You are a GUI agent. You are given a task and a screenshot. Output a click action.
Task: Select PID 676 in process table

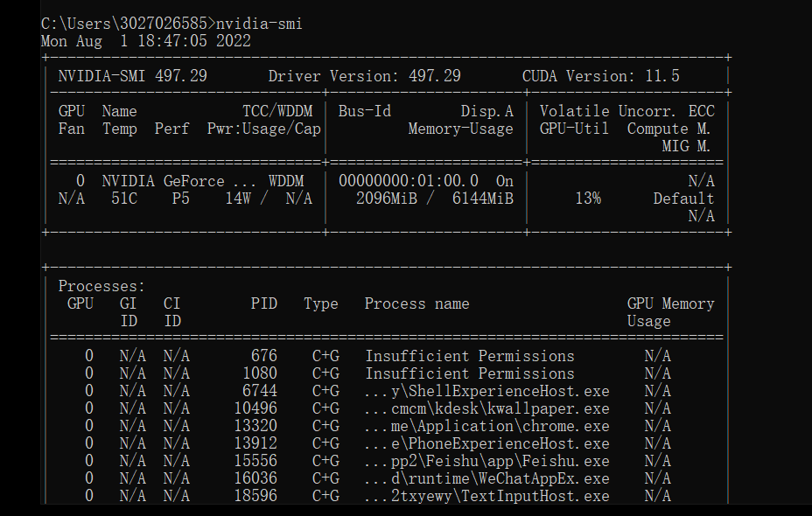(x=264, y=356)
